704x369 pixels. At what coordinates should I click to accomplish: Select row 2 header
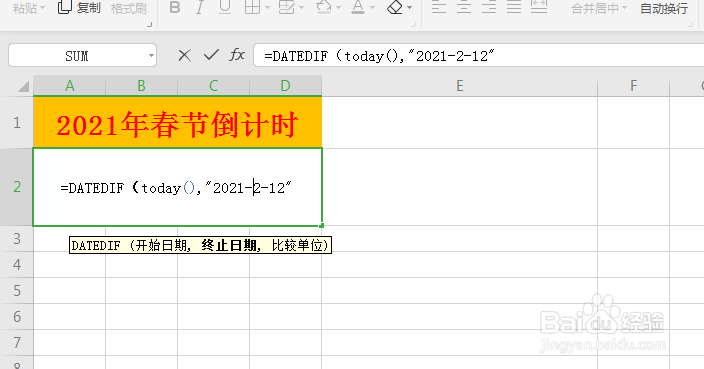click(17, 187)
